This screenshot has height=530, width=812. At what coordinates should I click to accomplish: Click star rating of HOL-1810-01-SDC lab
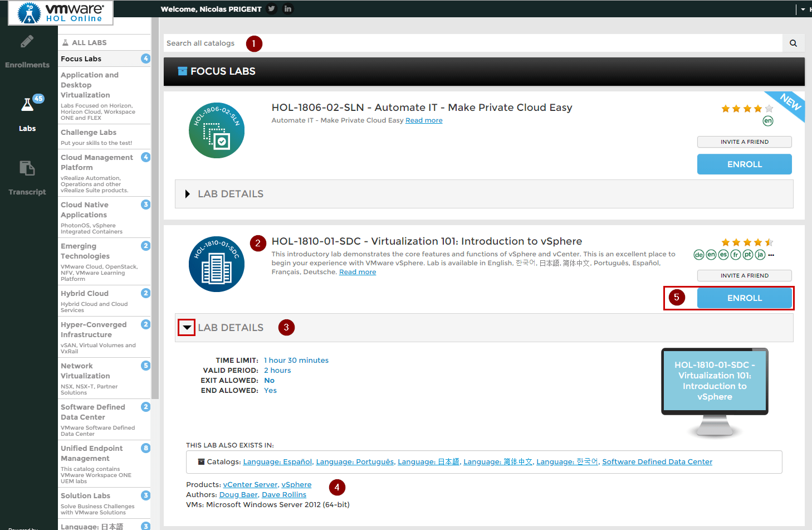point(747,242)
